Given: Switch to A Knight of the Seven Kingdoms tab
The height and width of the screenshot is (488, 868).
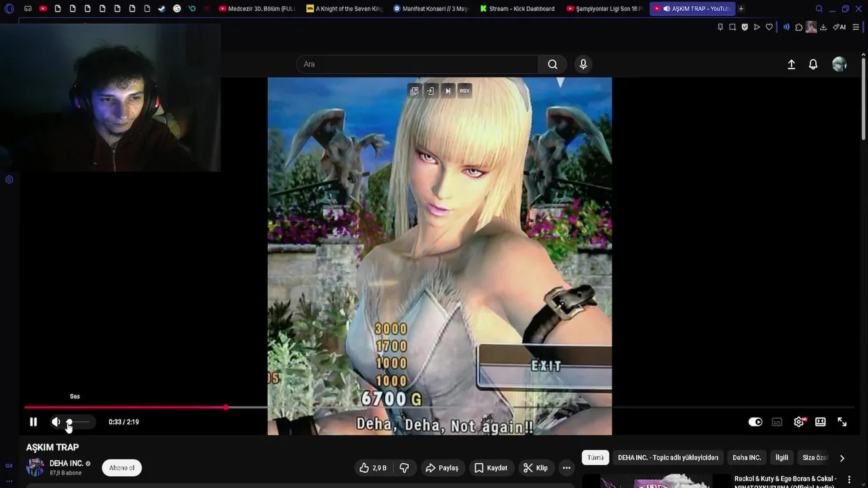Looking at the screenshot, I should (x=345, y=9).
